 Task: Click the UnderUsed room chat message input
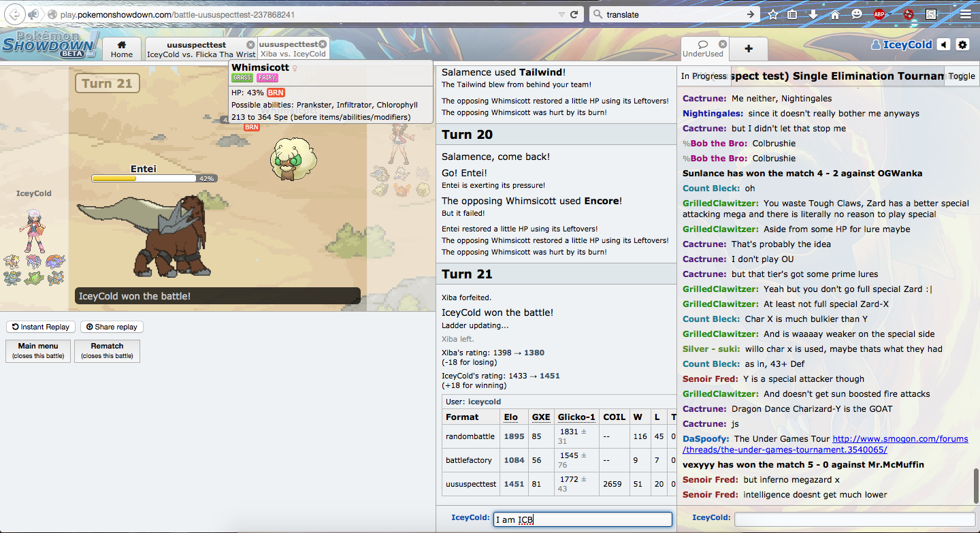click(x=854, y=519)
